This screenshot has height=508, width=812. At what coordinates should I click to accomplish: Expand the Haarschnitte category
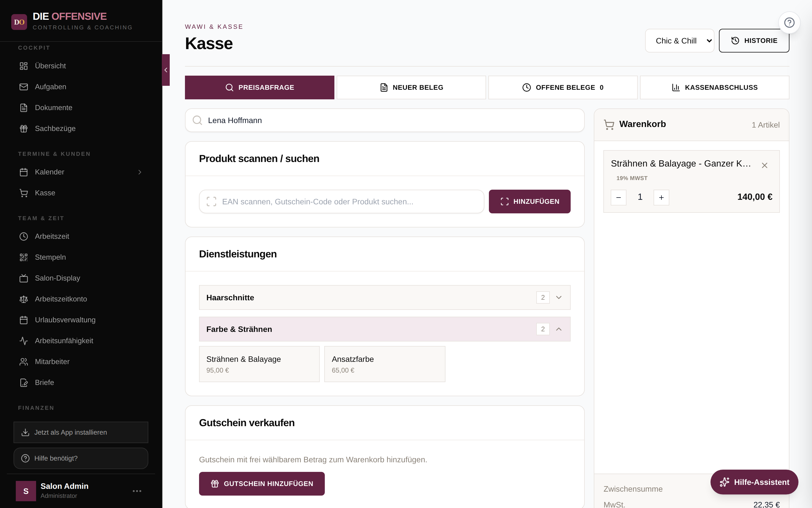[x=385, y=297]
